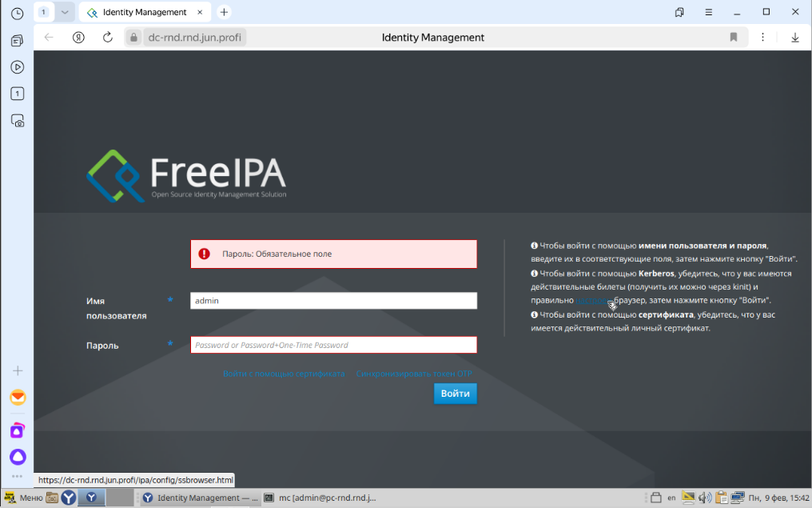Open incognito profile icon in toolbar
812x508 pixels.
point(78,36)
